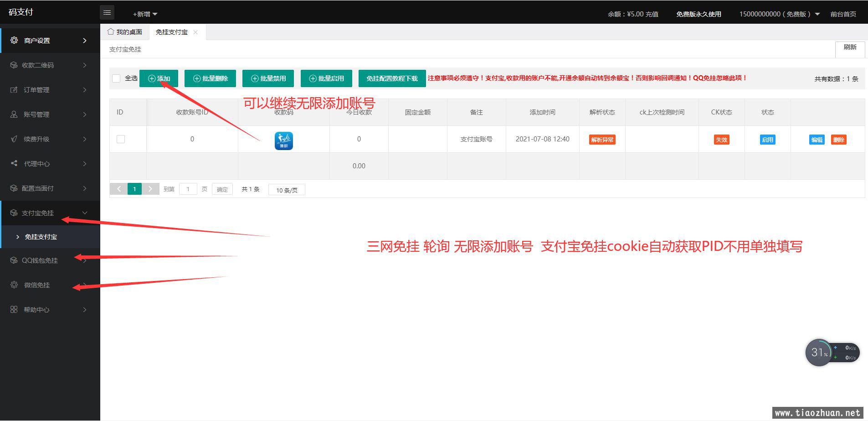The image size is (868, 421).
Task: Open 免挂支付宝 submenu item
Action: coord(50,237)
